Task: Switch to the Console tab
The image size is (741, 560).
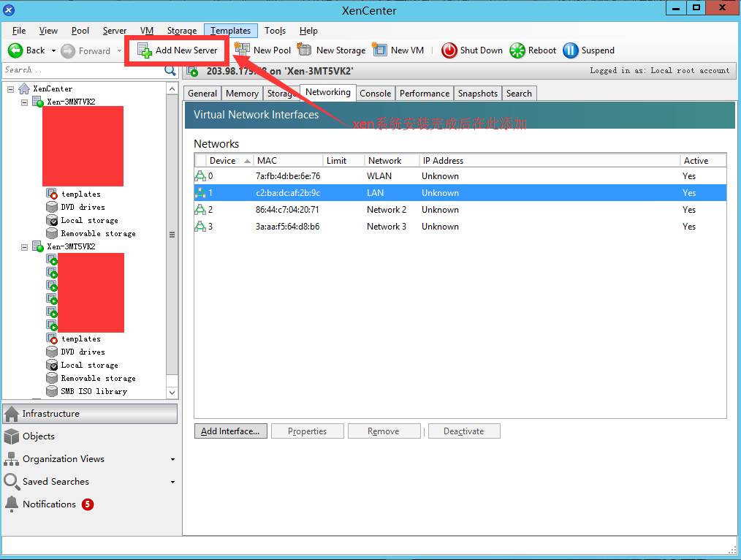Action: click(375, 94)
